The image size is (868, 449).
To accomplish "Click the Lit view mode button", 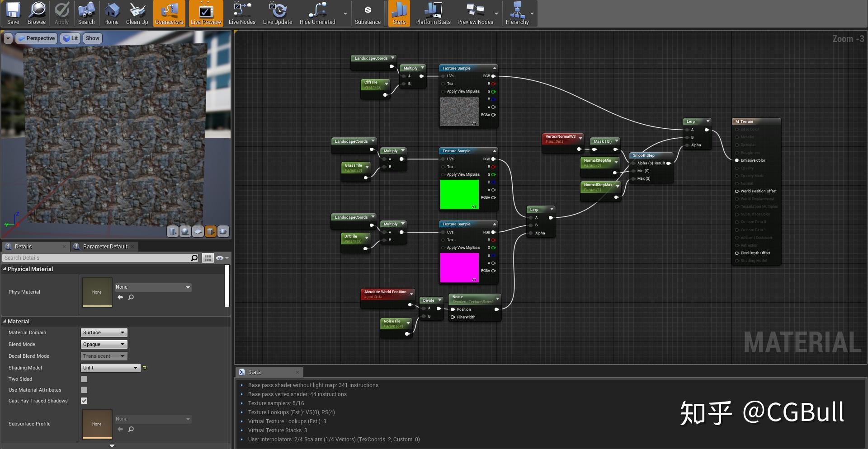I will click(x=71, y=38).
